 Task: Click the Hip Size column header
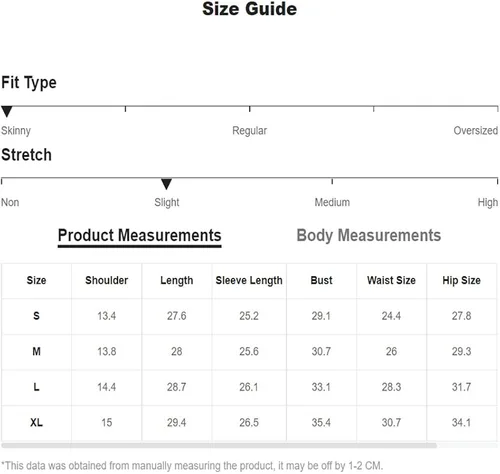(461, 280)
